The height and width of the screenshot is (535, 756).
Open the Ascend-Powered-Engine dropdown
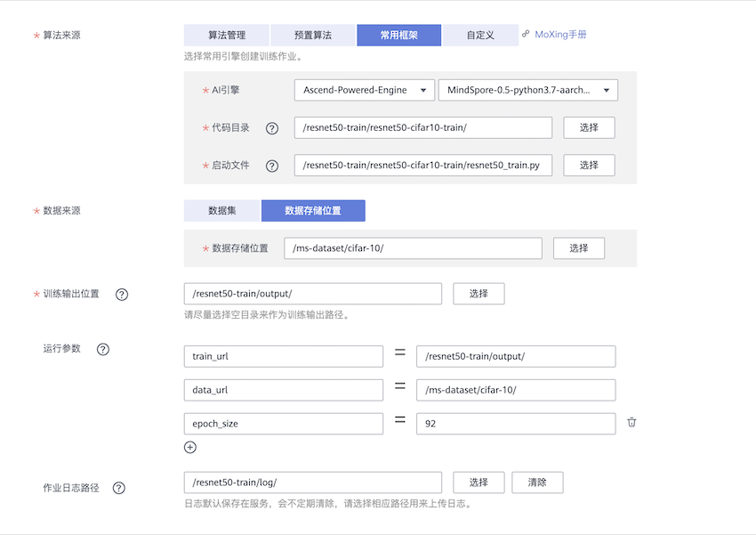tap(365, 90)
